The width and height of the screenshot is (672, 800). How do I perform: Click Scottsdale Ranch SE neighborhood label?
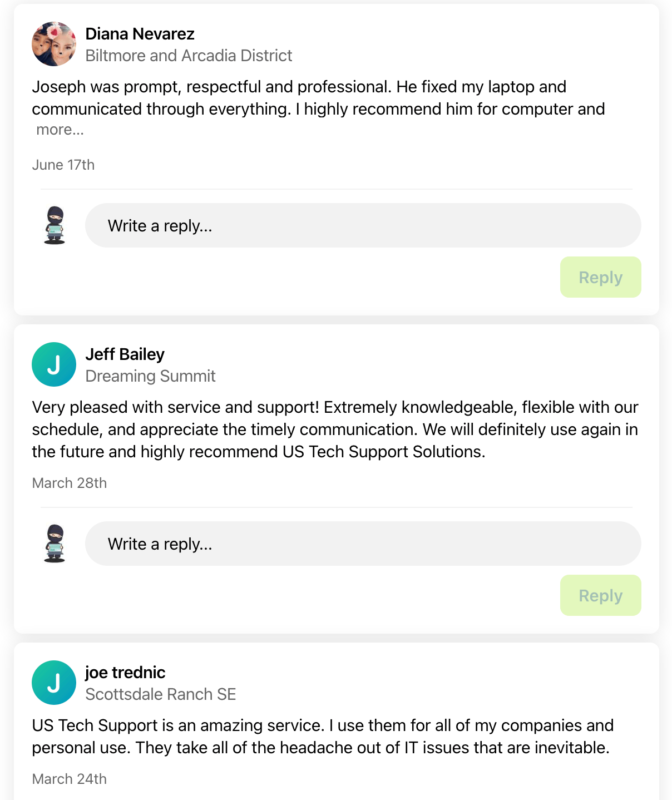(160, 694)
